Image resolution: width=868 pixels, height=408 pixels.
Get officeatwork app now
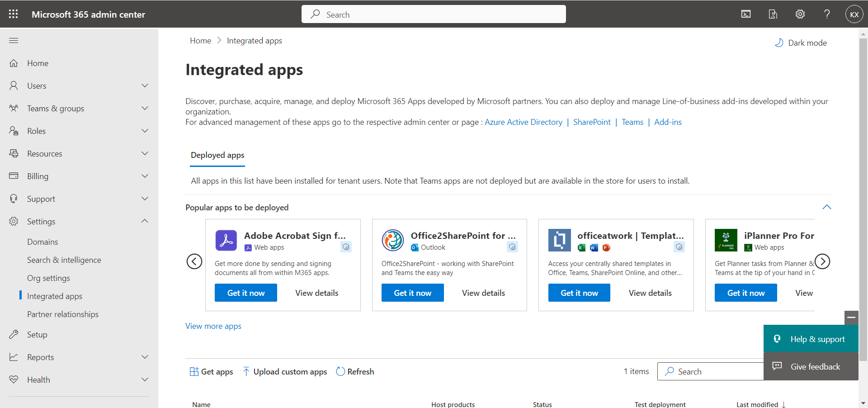tap(579, 293)
